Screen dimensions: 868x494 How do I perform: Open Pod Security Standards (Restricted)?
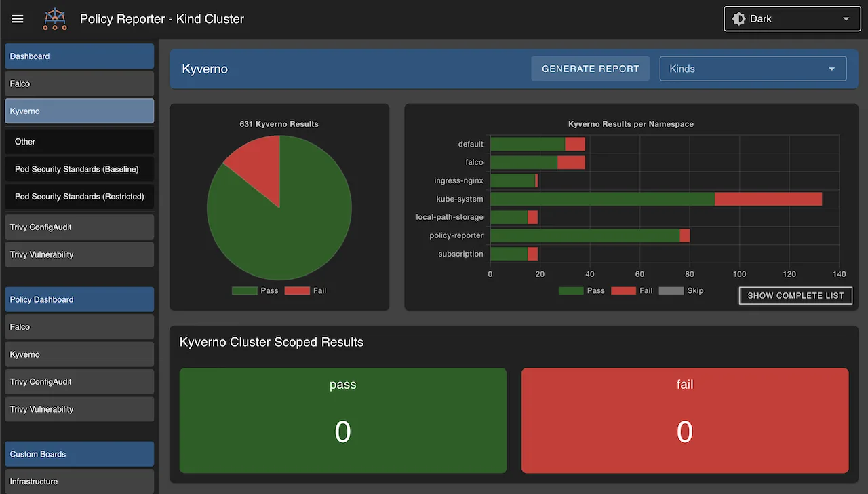click(x=79, y=196)
